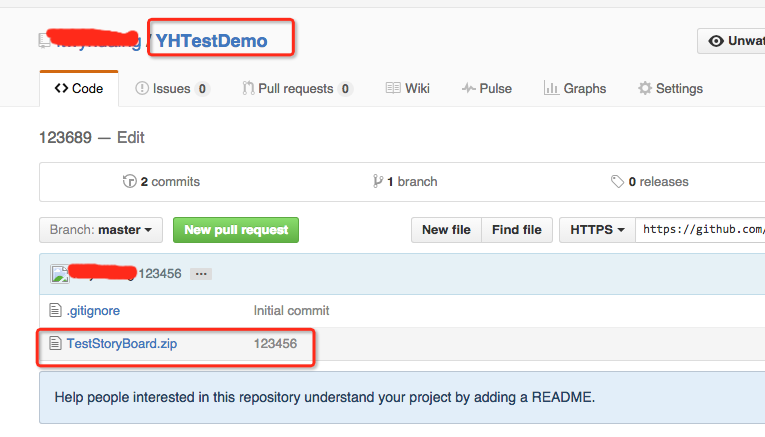Click the Issues exclamation icon
This screenshot has width=765, height=437.
click(x=142, y=88)
